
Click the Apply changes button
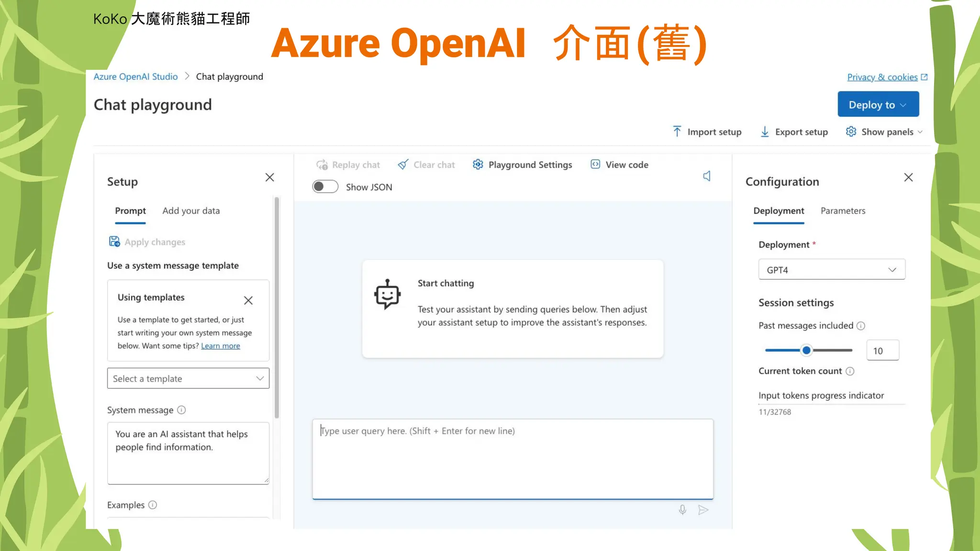pos(147,242)
